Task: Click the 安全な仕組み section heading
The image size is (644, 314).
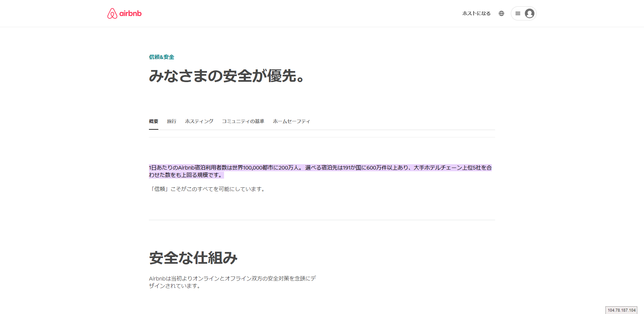Action: pyautogui.click(x=193, y=258)
